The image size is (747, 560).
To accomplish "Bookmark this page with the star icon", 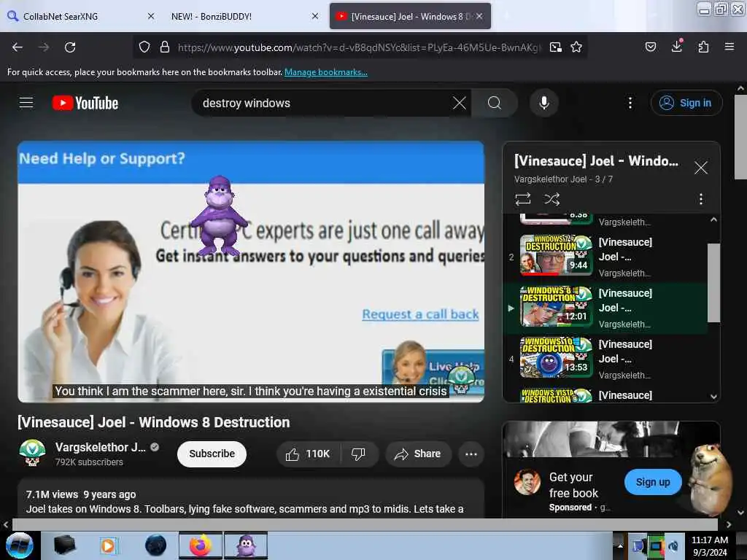I will [576, 47].
